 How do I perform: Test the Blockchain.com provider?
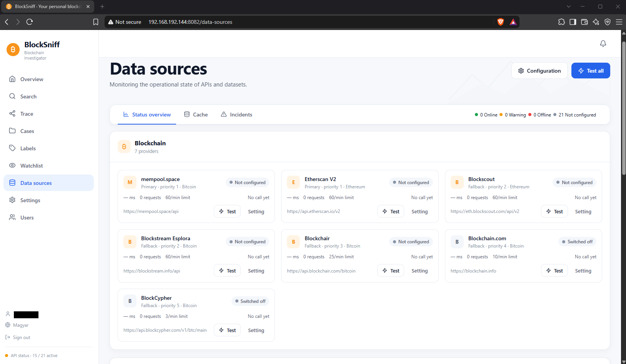pyautogui.click(x=554, y=271)
